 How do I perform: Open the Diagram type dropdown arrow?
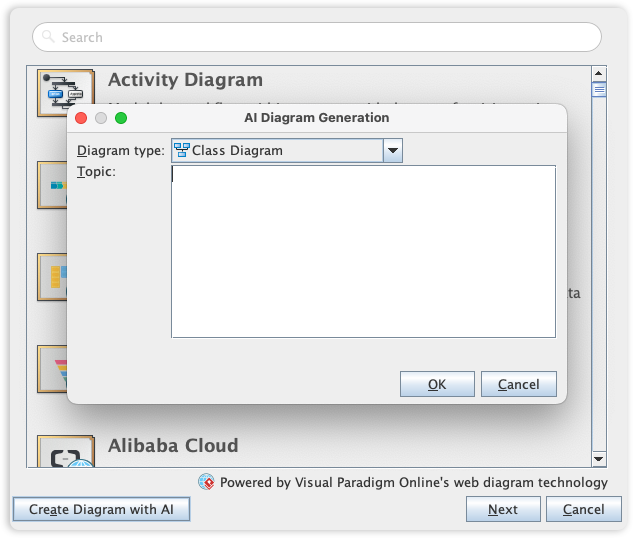coord(393,150)
